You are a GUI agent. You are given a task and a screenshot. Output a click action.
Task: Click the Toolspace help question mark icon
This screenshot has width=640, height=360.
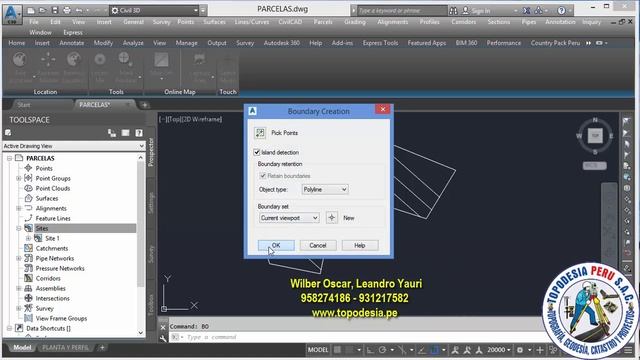pyautogui.click(x=139, y=133)
